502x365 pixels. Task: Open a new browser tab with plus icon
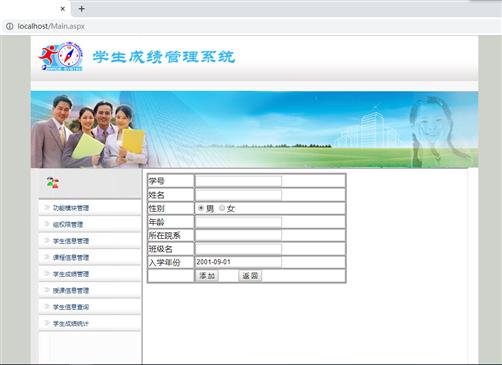pos(81,9)
